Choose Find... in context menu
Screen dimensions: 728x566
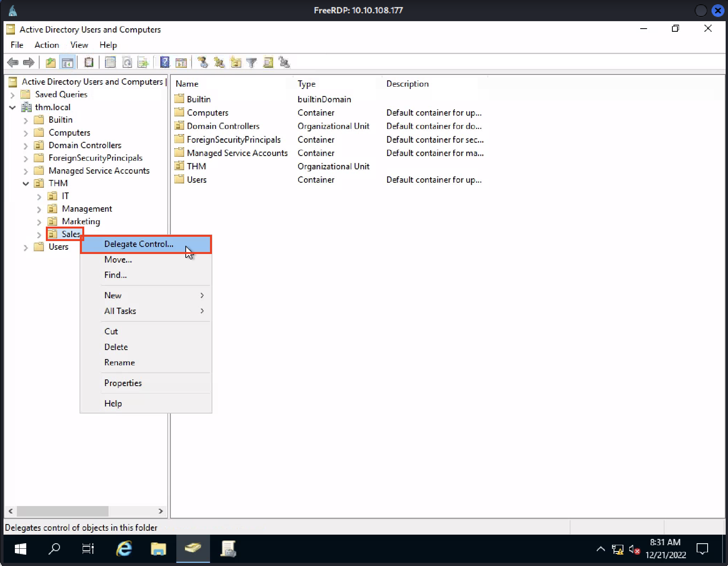point(146,275)
